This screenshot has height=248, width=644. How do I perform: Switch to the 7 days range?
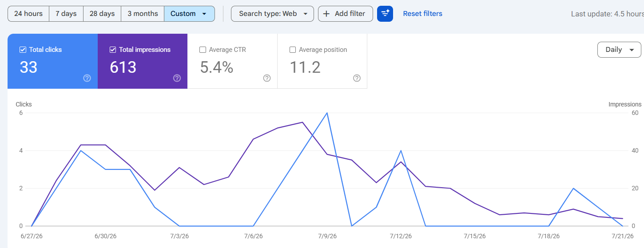click(66, 14)
